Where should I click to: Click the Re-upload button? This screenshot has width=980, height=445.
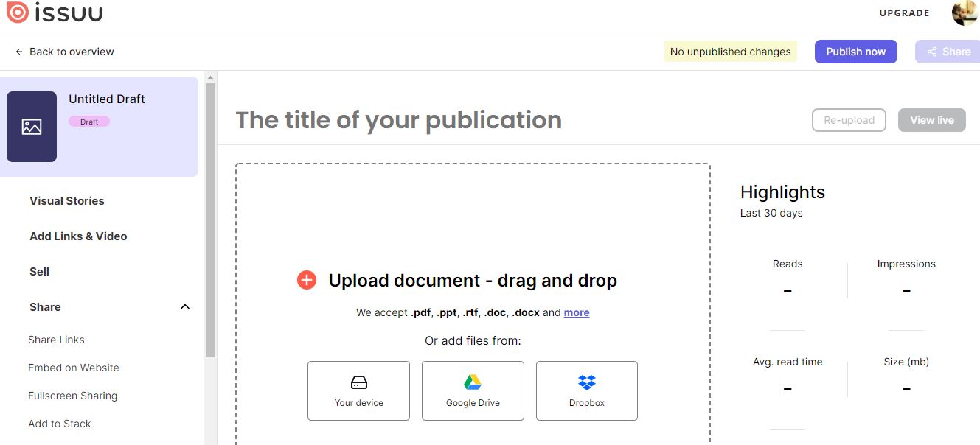pyautogui.click(x=849, y=119)
